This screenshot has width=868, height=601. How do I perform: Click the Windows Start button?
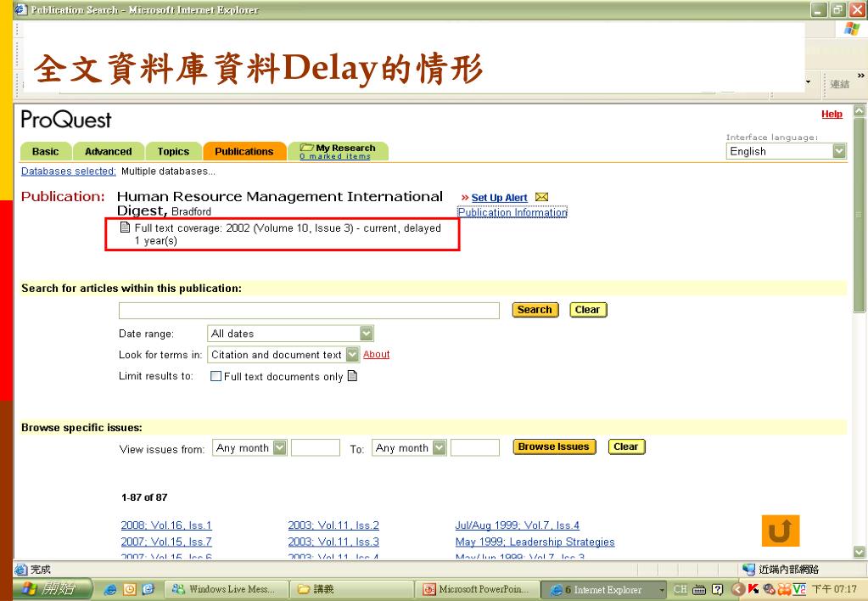click(53, 589)
